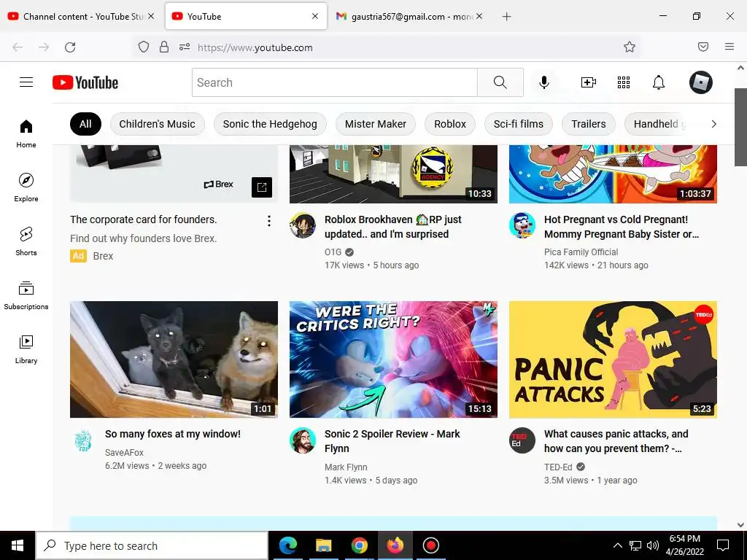This screenshot has width=747, height=560.
Task: Open the Sonic 2 Spoiler Review thumbnail
Action: [x=393, y=359]
